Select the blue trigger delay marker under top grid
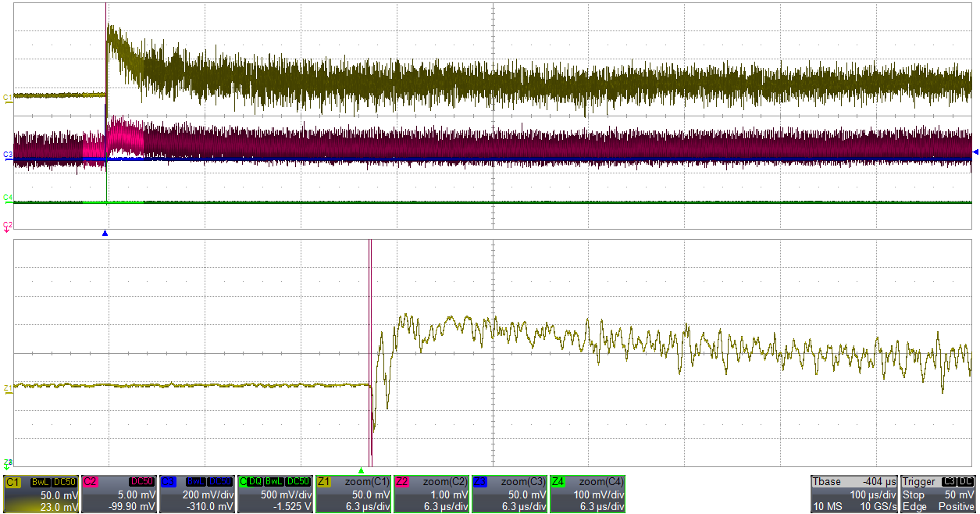Screen dimensions: 980x514 pyautogui.click(x=105, y=234)
